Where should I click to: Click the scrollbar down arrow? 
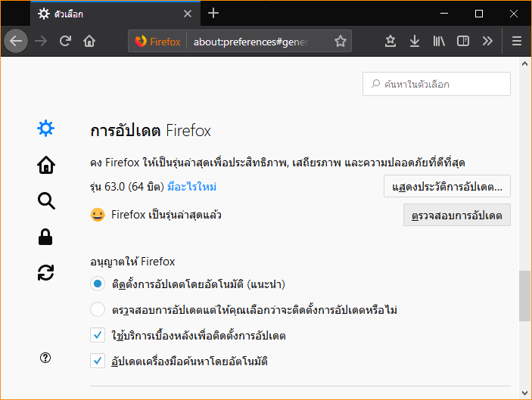coord(524,393)
